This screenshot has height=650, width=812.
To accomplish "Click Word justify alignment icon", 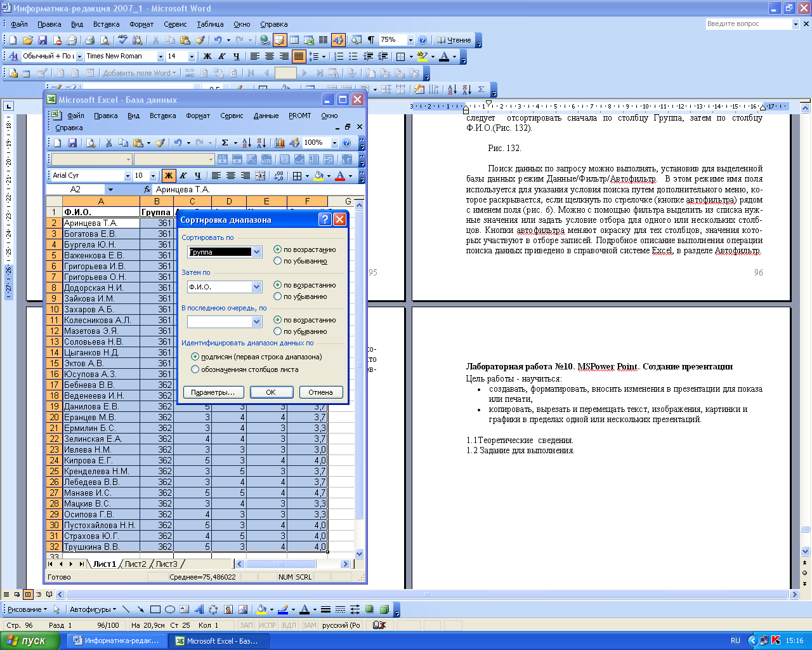I will click(299, 56).
